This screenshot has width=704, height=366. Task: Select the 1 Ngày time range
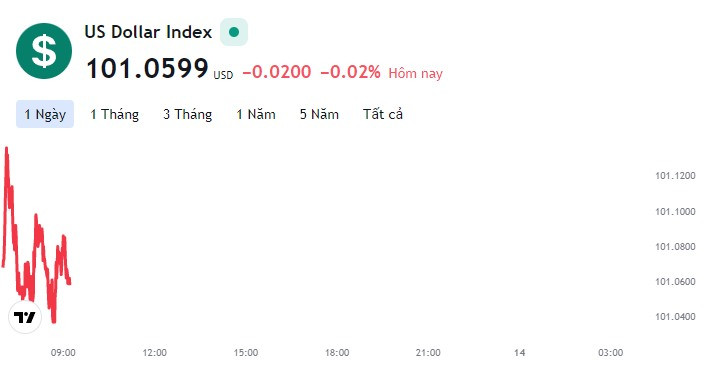pos(45,114)
